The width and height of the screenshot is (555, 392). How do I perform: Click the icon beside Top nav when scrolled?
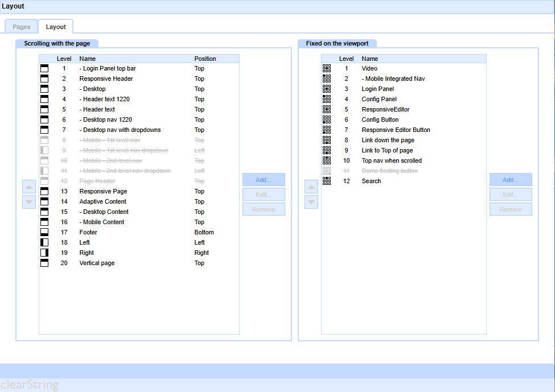pyautogui.click(x=327, y=160)
